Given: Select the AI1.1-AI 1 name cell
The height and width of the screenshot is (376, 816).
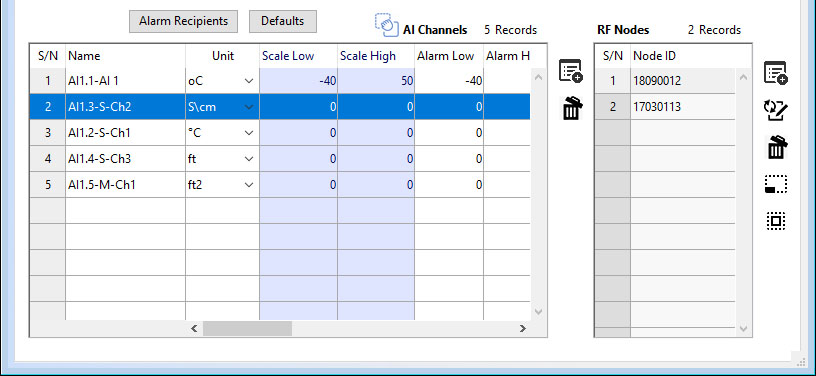Looking at the screenshot, I should click(x=125, y=81).
